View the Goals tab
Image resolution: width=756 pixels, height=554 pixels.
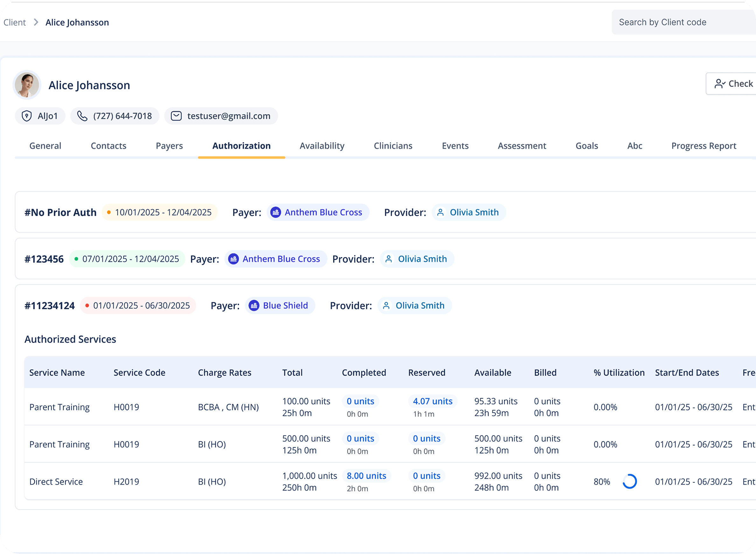(587, 146)
